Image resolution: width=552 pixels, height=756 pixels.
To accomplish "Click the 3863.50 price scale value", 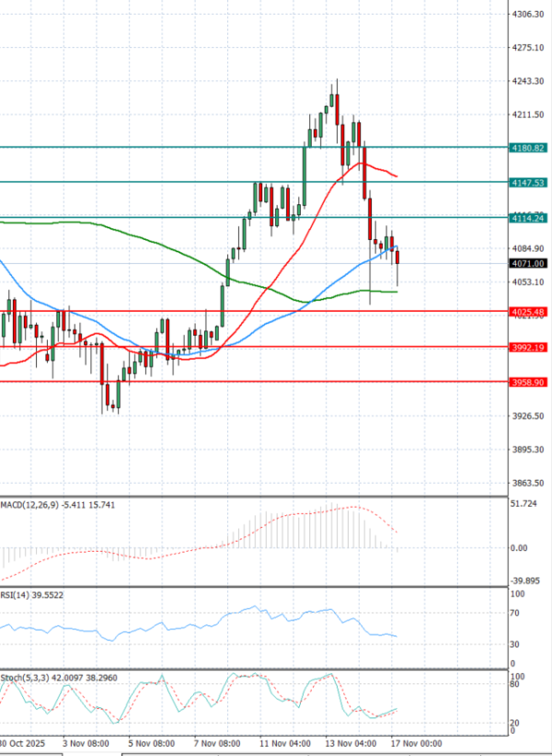I will pos(528,484).
